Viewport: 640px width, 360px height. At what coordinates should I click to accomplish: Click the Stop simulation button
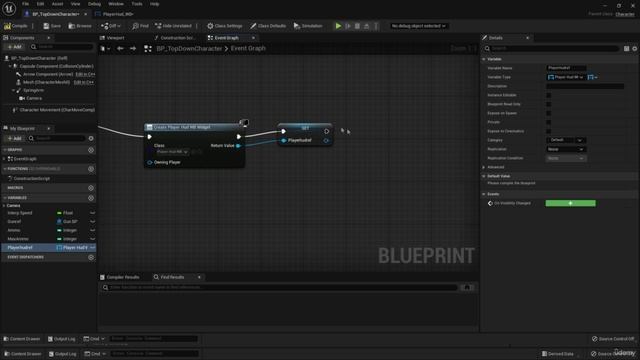tap(358, 26)
